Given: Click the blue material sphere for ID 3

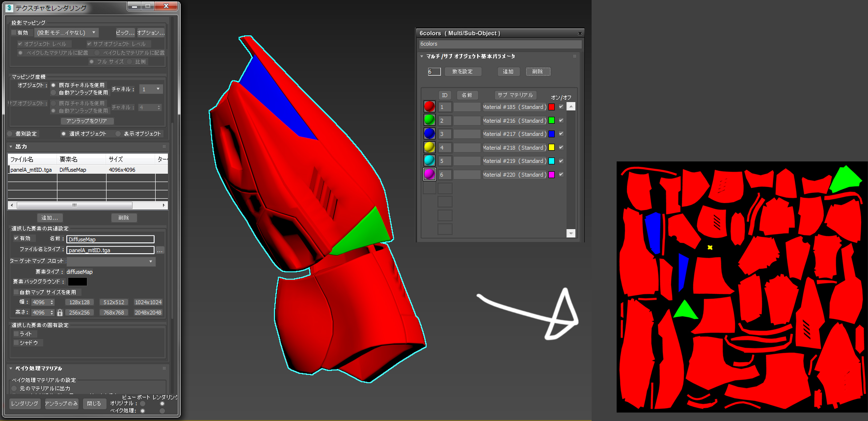Looking at the screenshot, I should point(430,133).
